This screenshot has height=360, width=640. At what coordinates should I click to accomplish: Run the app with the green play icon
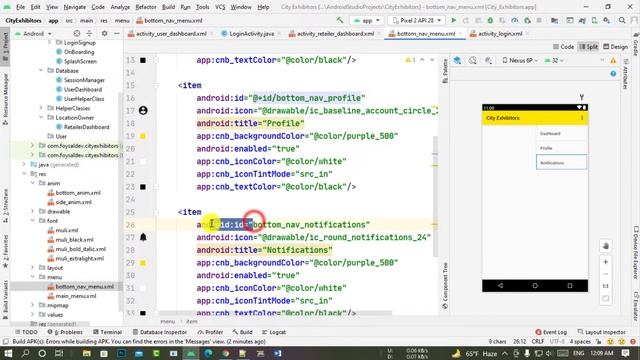click(x=453, y=20)
